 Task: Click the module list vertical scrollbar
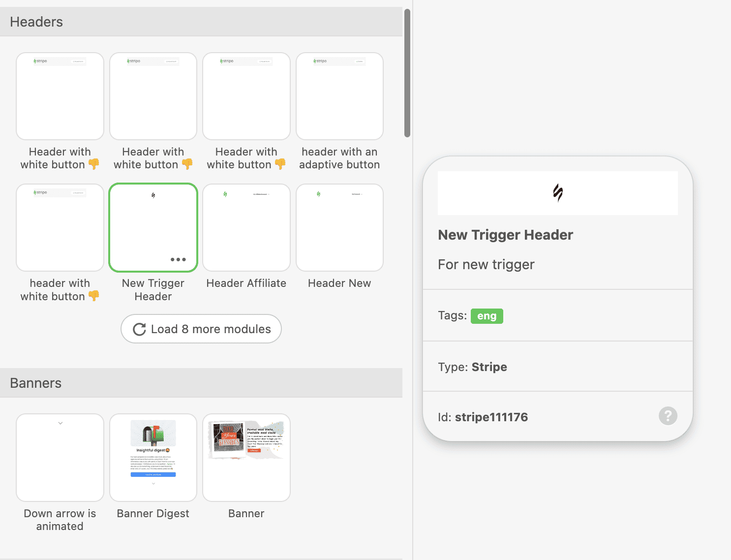pos(407,74)
